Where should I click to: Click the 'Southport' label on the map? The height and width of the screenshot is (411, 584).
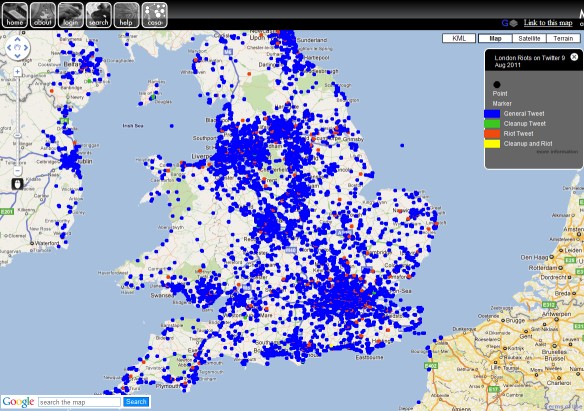(x=204, y=138)
